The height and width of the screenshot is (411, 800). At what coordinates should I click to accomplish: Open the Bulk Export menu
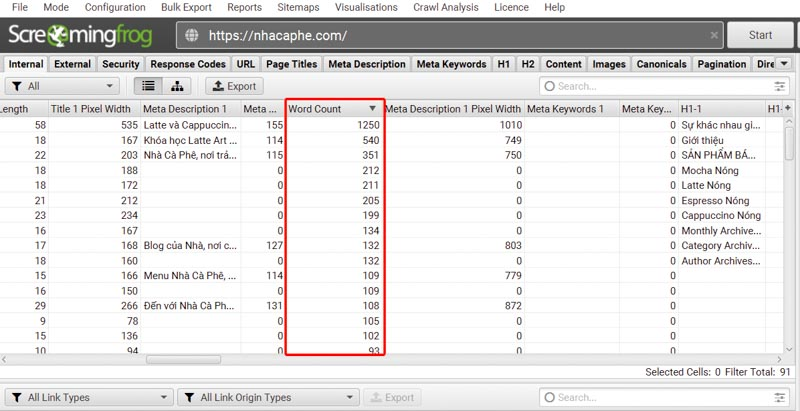pos(186,7)
